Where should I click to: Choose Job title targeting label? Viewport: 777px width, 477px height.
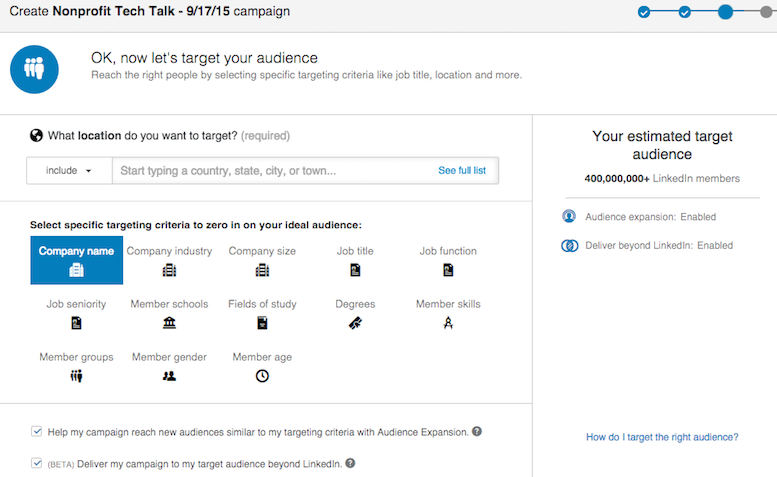click(x=355, y=251)
